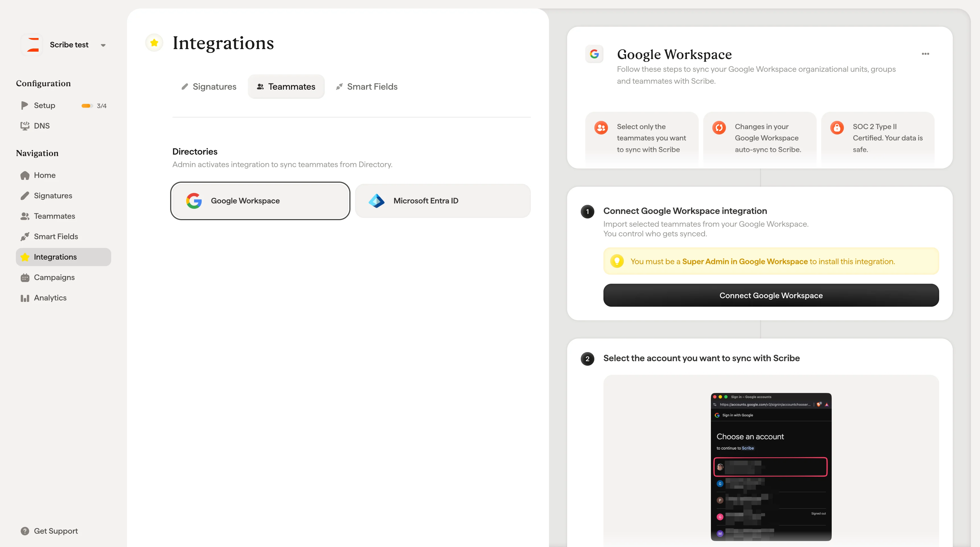The image size is (980, 547).
Task: Open the Home navigation item
Action: point(63,176)
